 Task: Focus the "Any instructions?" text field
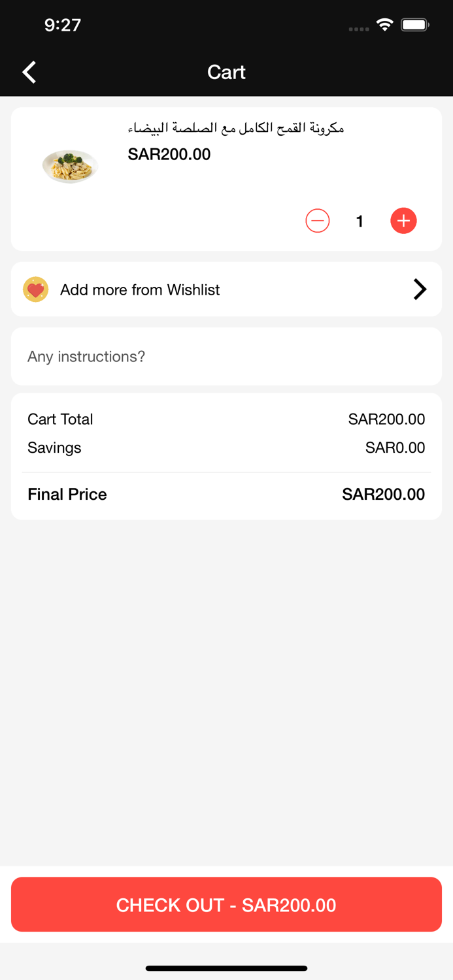(x=226, y=357)
